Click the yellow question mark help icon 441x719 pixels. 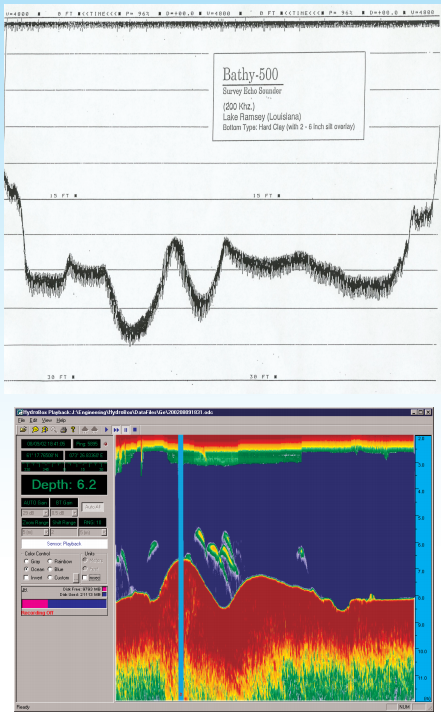coord(73,430)
